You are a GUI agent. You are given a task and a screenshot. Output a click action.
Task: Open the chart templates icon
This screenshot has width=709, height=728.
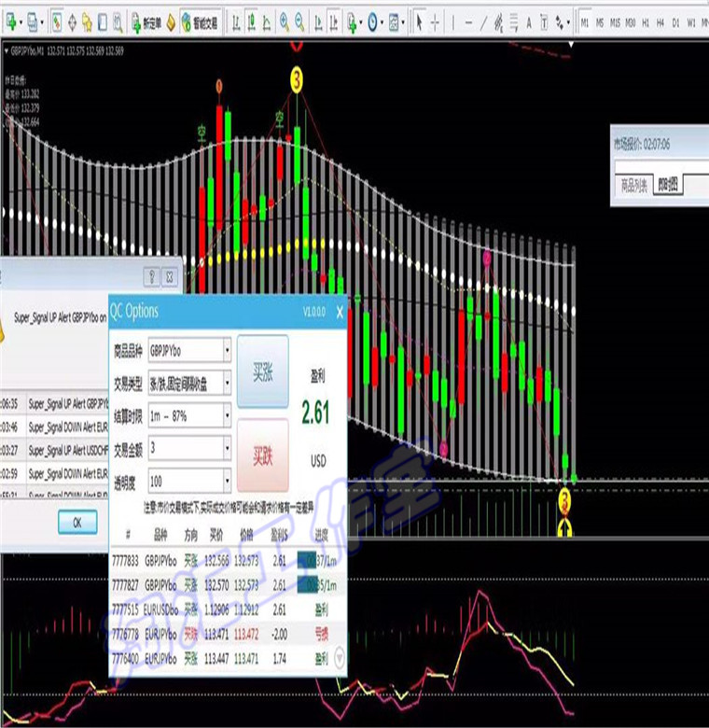click(394, 21)
